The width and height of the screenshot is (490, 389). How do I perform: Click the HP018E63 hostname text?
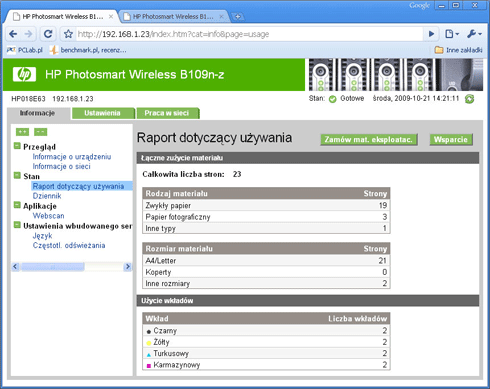click(28, 99)
